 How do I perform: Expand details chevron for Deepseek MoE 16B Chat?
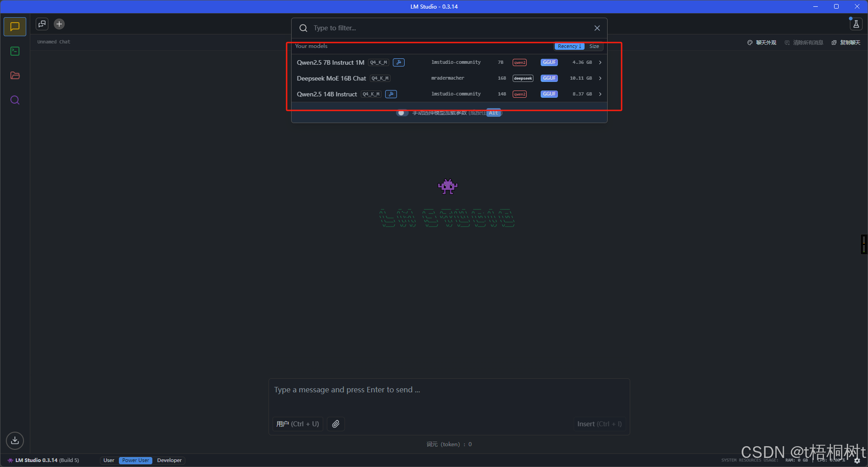coord(600,78)
